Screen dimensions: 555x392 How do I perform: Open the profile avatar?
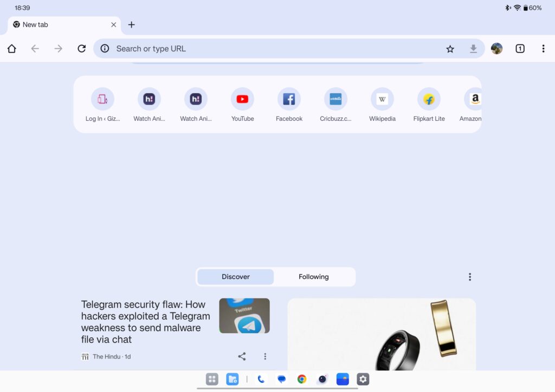point(496,48)
